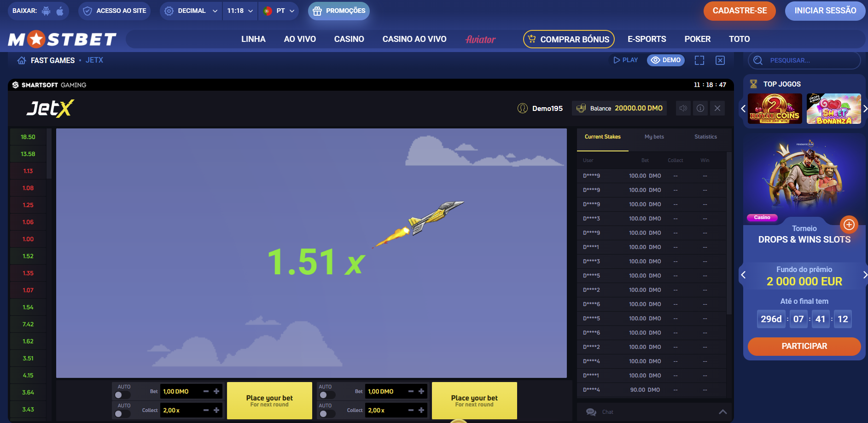Image resolution: width=868 pixels, height=423 pixels.
Task: Increase the bet with the plus control
Action: [x=216, y=391]
